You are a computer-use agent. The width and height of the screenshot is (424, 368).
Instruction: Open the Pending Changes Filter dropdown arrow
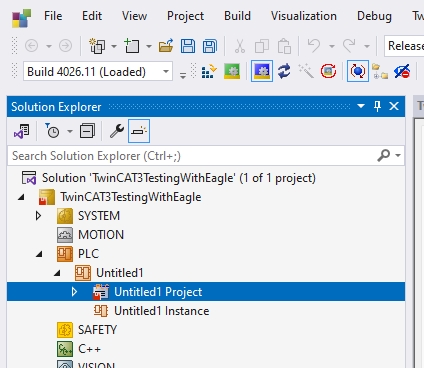(x=70, y=131)
